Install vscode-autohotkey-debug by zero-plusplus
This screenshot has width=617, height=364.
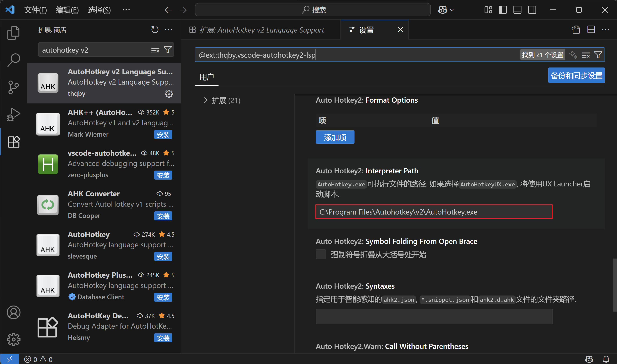pos(163,175)
